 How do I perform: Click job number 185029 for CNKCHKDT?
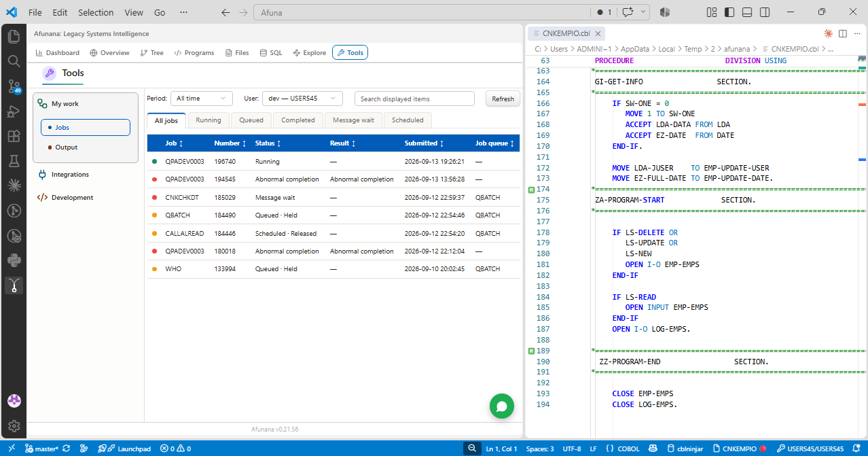pyautogui.click(x=225, y=197)
